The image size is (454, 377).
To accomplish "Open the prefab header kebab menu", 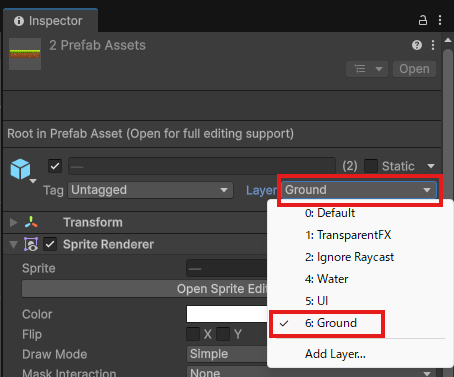I will [433, 45].
